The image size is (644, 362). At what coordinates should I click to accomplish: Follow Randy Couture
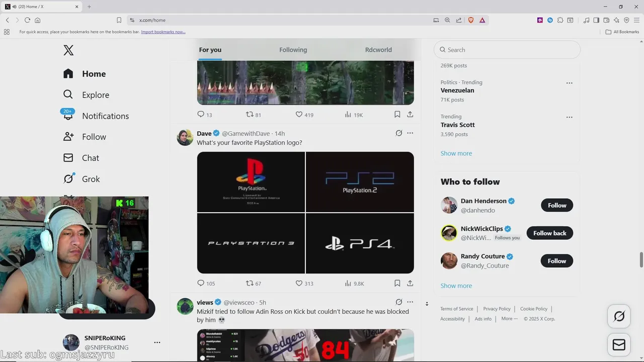click(557, 261)
